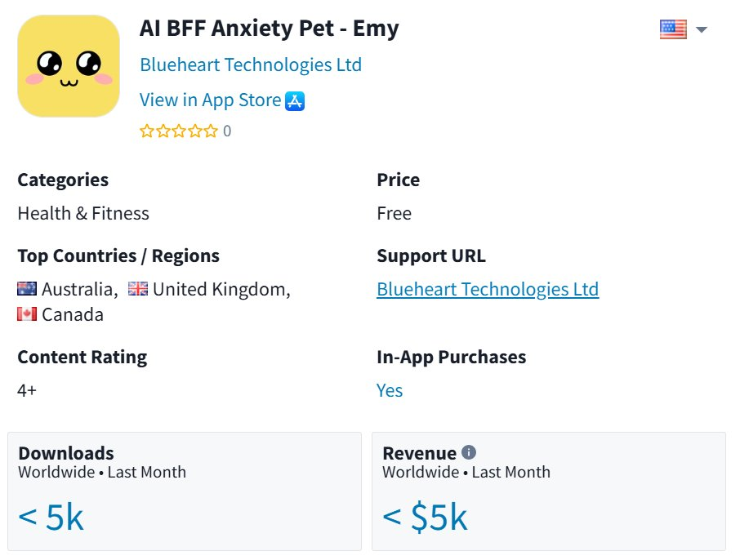Click the In-App Purchases Yes value
The image size is (740, 560).
390,390
